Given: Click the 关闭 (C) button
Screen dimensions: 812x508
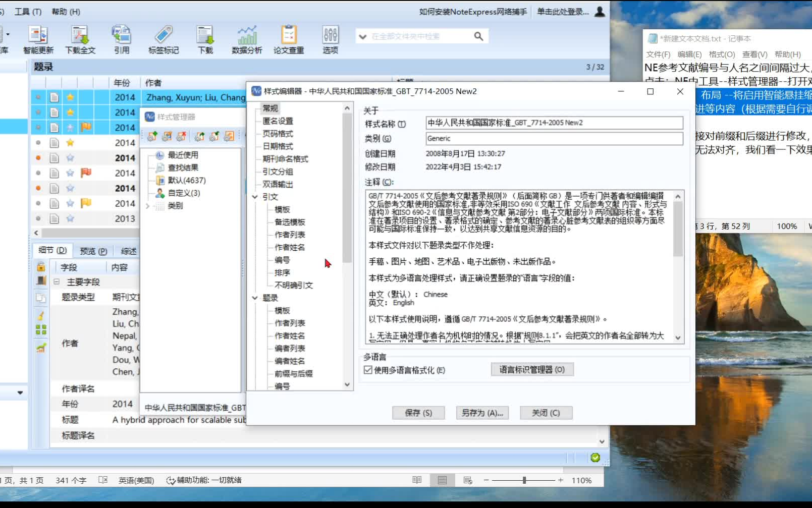Looking at the screenshot, I should (546, 413).
